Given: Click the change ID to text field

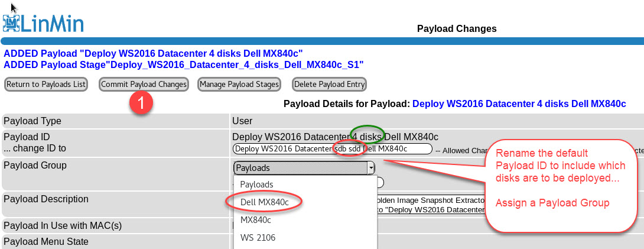Looking at the screenshot, I should [333, 148].
